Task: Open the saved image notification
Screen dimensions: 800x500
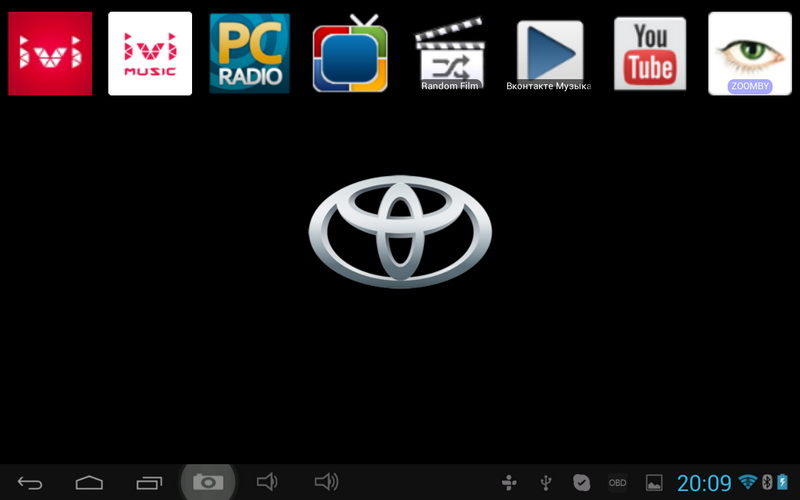Action: pyautogui.click(x=654, y=483)
